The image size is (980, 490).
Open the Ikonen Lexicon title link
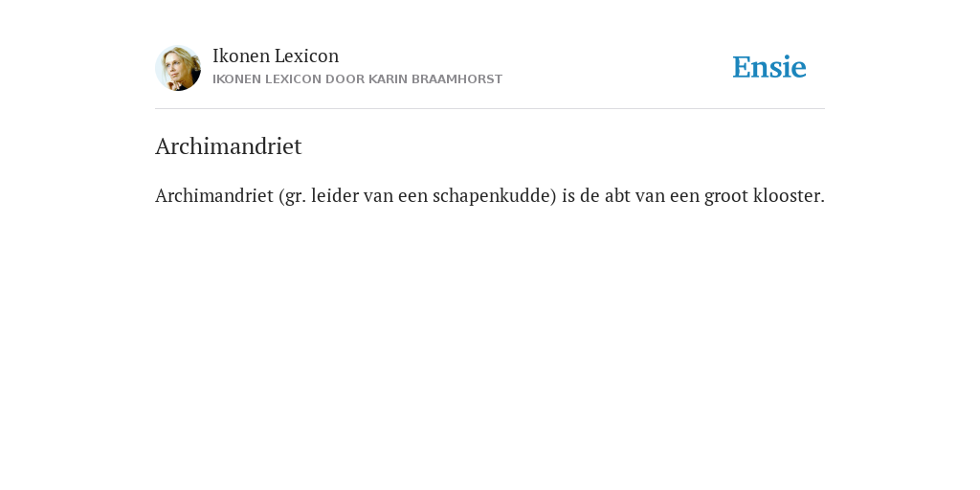[276, 56]
